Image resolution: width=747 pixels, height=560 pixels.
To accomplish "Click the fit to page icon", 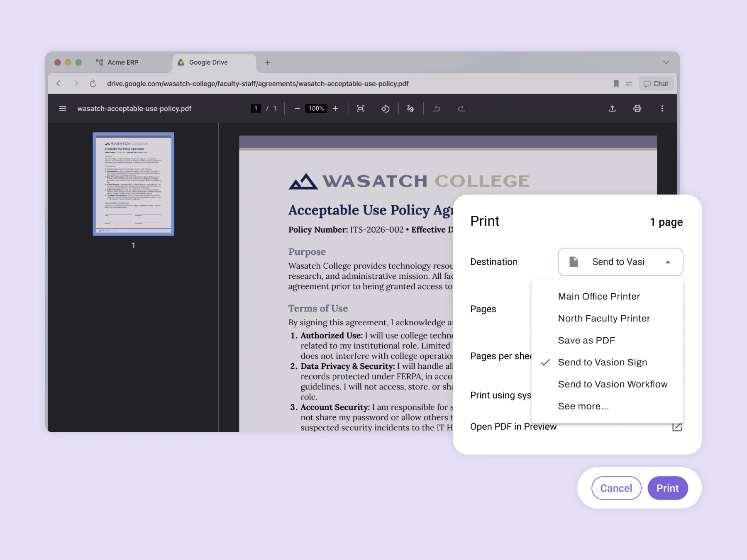I will pos(361,109).
